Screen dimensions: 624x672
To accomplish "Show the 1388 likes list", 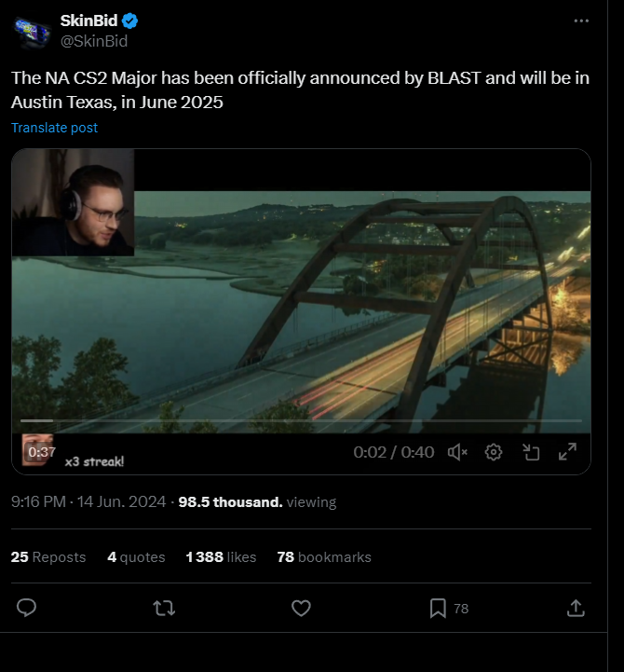I will pyautogui.click(x=221, y=557).
